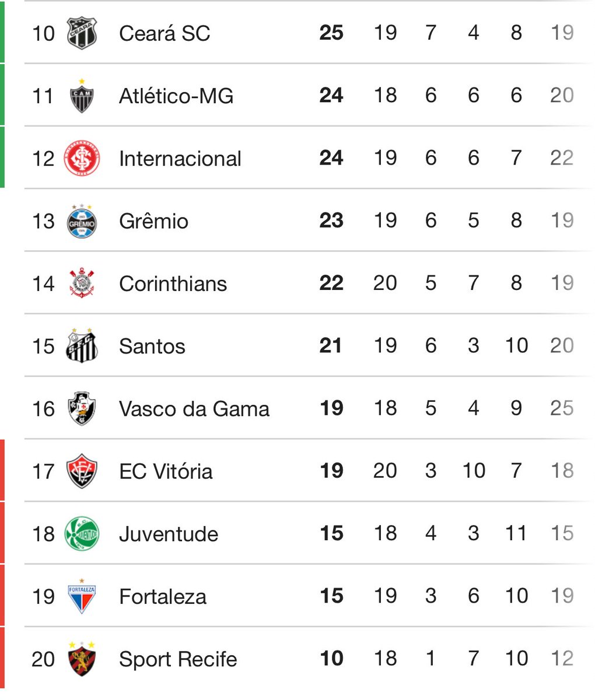Click the Atlético-MG club crest
595x700 pixels.
click(81, 96)
